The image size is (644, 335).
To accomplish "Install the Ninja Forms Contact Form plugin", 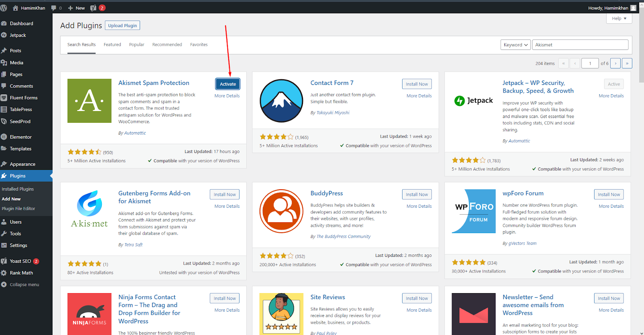I will (225, 298).
